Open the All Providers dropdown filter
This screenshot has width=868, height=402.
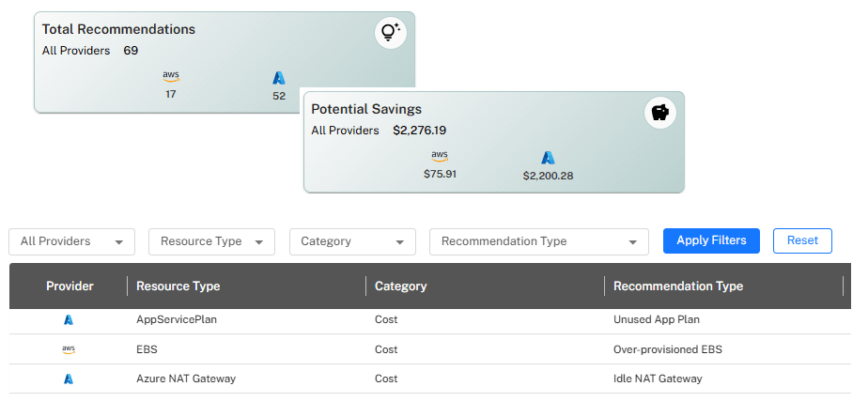(x=72, y=241)
